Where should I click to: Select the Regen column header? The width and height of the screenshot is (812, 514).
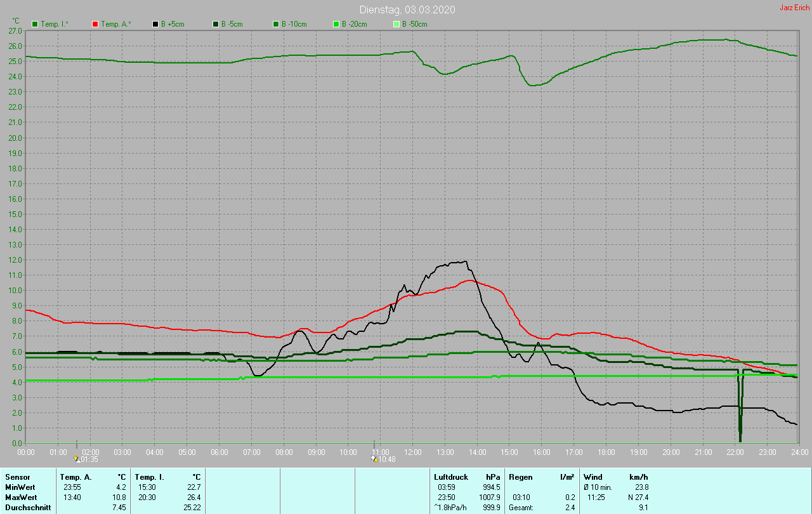(x=520, y=477)
